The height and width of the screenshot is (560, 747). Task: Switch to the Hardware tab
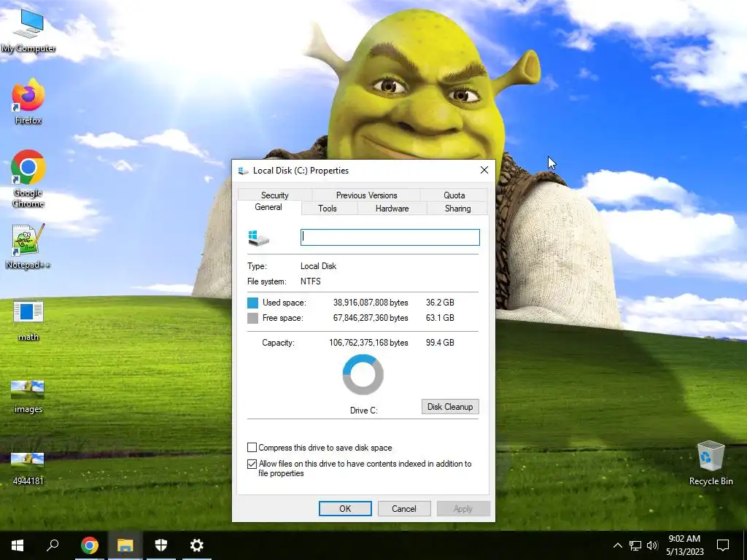(x=392, y=208)
